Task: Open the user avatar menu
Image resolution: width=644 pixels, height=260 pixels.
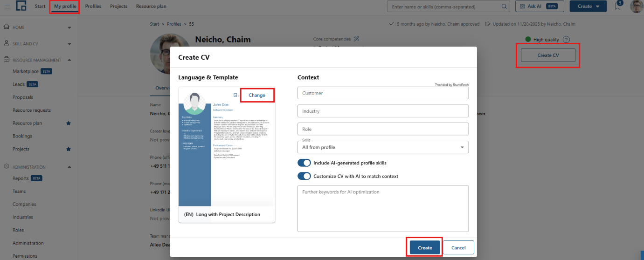Action: point(636,7)
